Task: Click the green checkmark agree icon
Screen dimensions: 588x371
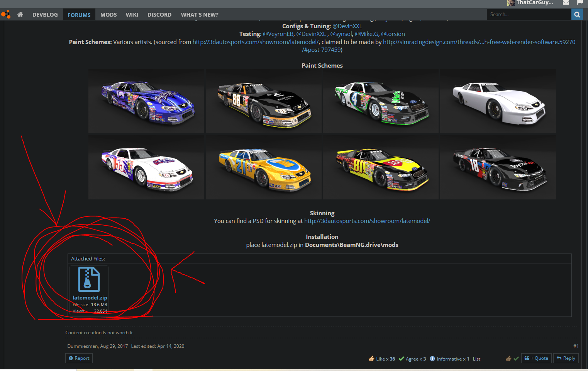Action: (x=516, y=359)
